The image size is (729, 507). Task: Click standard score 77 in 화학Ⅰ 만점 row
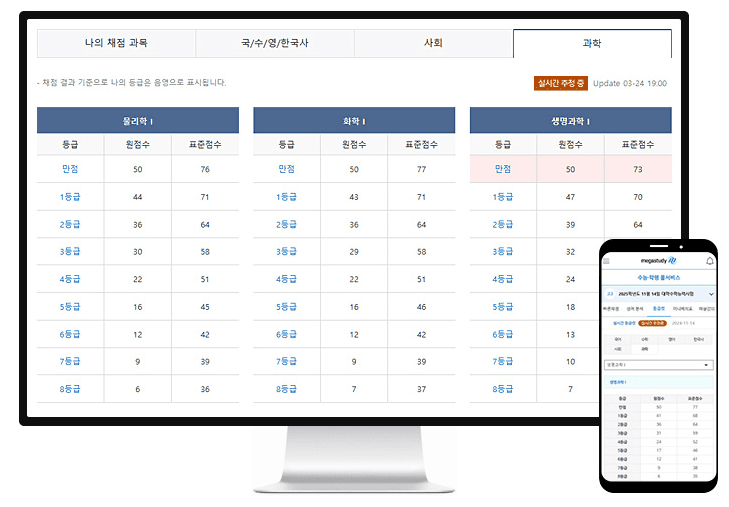point(421,169)
